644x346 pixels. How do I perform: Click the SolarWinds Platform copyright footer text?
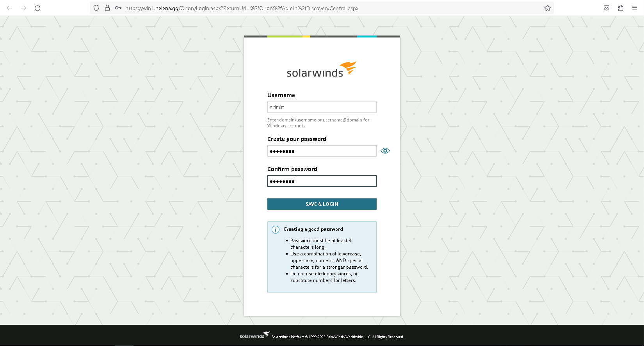coord(338,337)
